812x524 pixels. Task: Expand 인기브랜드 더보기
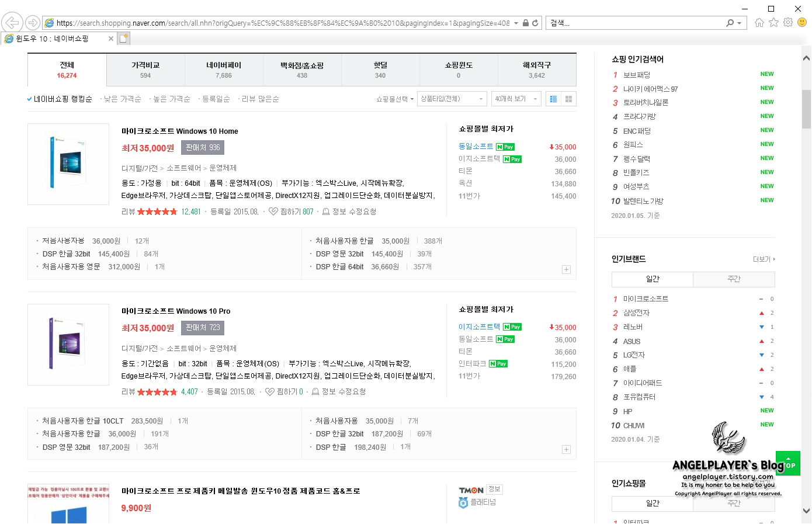(764, 259)
